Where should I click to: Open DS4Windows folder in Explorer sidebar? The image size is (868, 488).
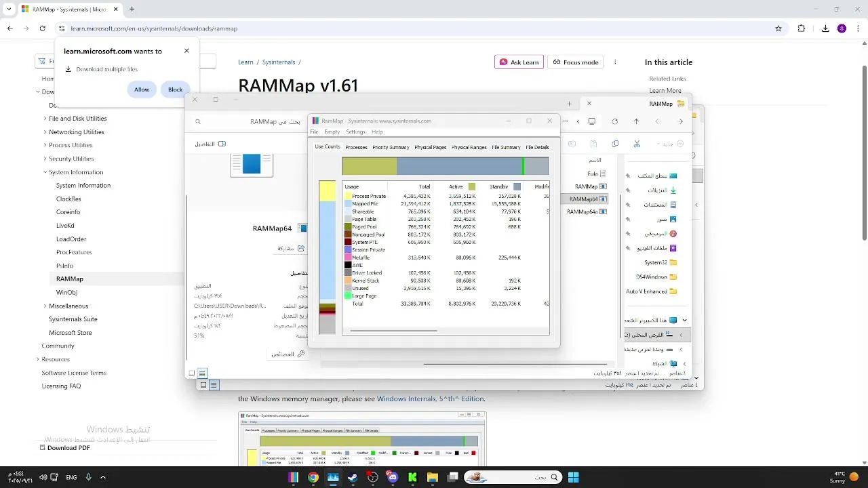[656, 277]
